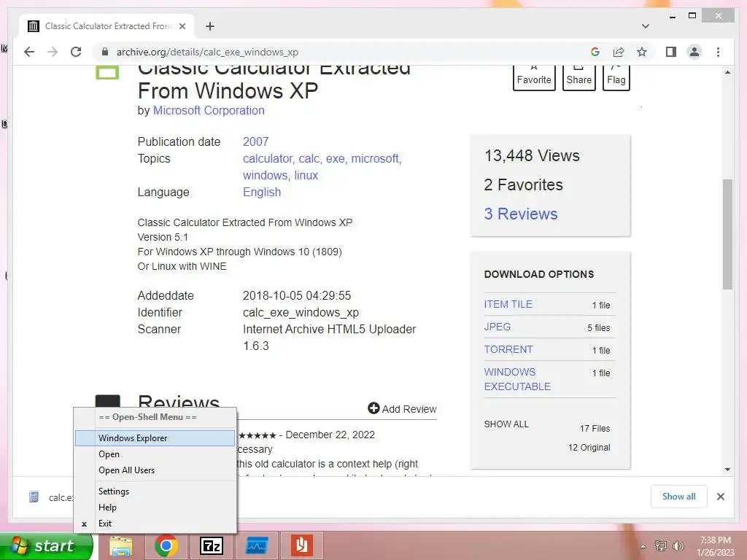Click the Add Review plus icon
747x560 pixels.
click(x=373, y=408)
